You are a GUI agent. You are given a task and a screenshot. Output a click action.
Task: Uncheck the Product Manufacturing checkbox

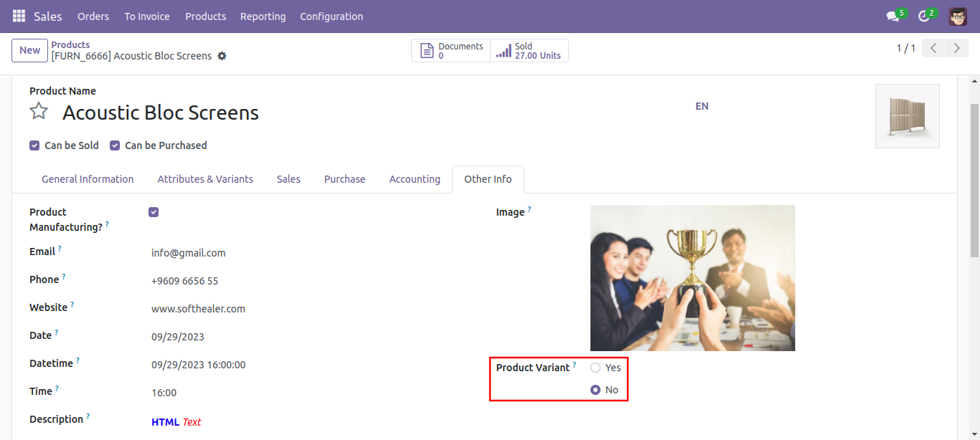click(x=154, y=212)
